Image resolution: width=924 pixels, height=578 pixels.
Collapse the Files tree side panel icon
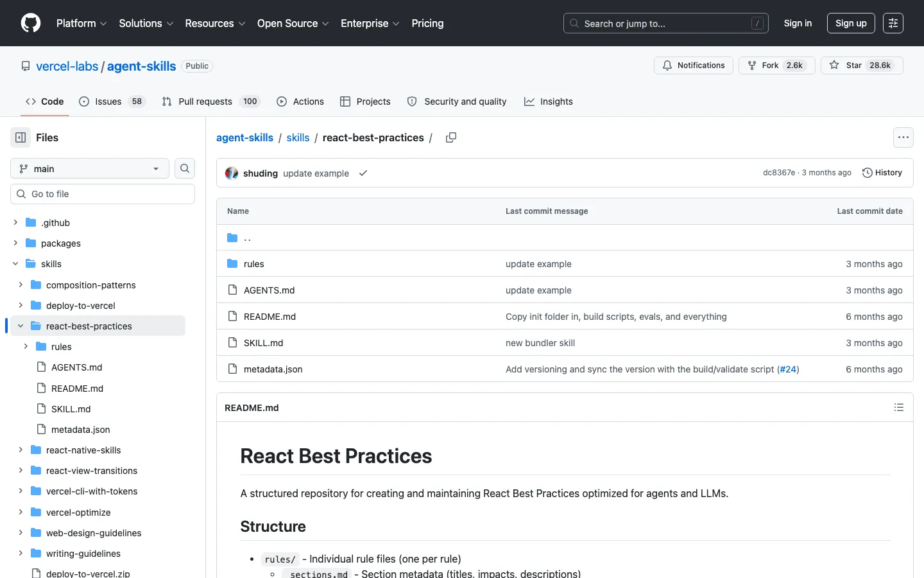tap(21, 137)
